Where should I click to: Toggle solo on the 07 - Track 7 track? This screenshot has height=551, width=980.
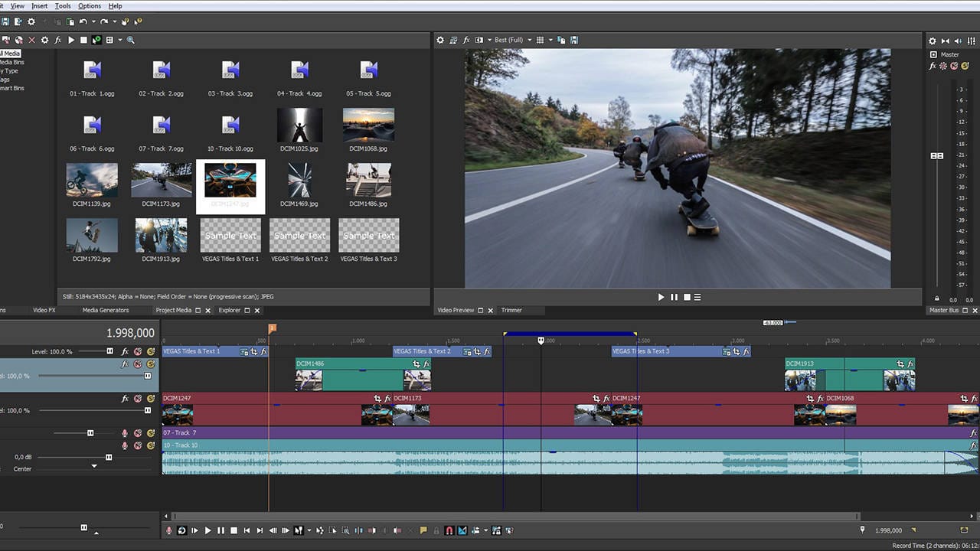pos(151,433)
